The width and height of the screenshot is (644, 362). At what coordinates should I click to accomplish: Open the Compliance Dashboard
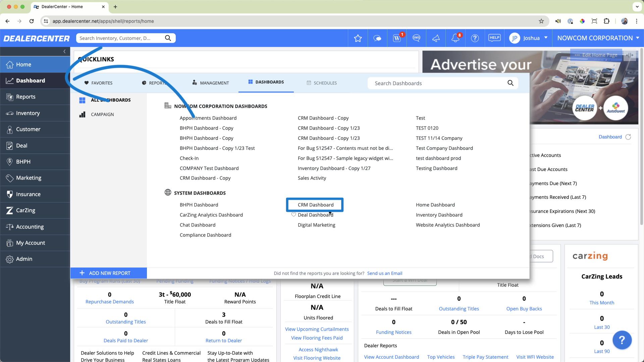coord(205,235)
